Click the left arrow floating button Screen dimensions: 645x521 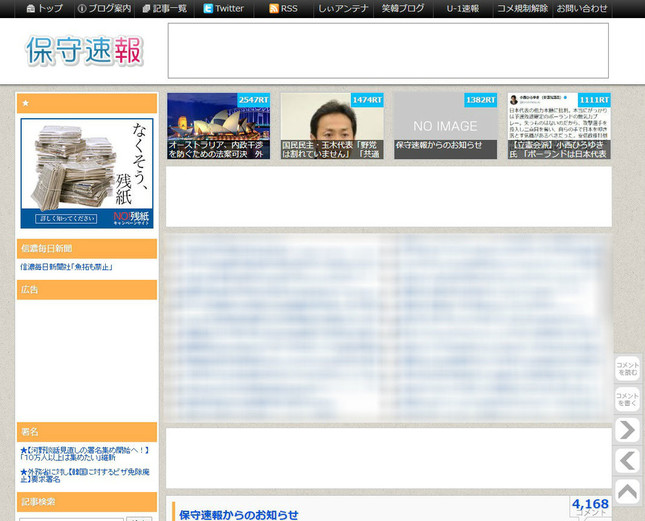click(x=627, y=461)
